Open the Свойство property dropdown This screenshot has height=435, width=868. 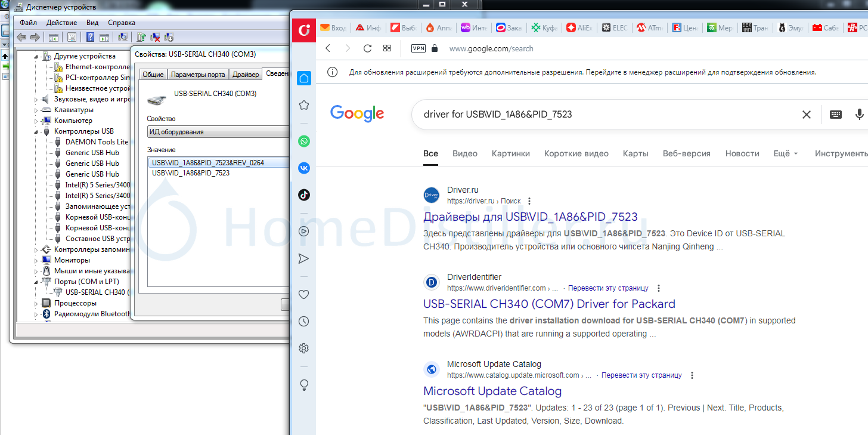point(218,132)
